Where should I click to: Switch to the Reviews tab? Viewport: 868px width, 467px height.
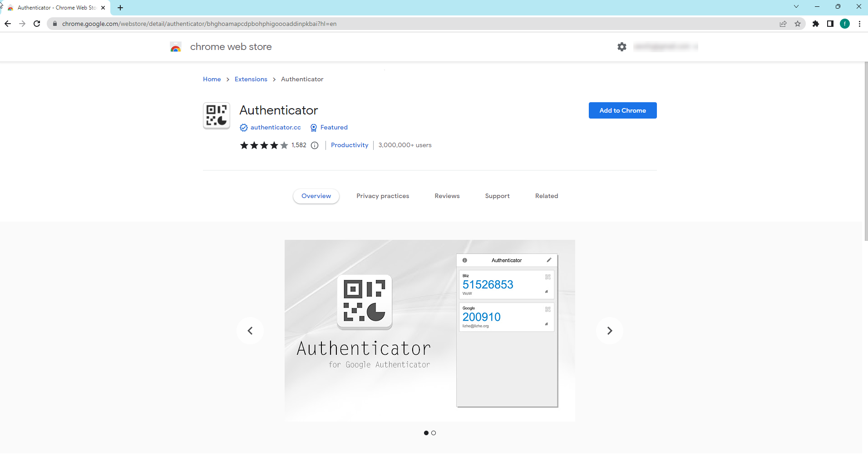[447, 196]
